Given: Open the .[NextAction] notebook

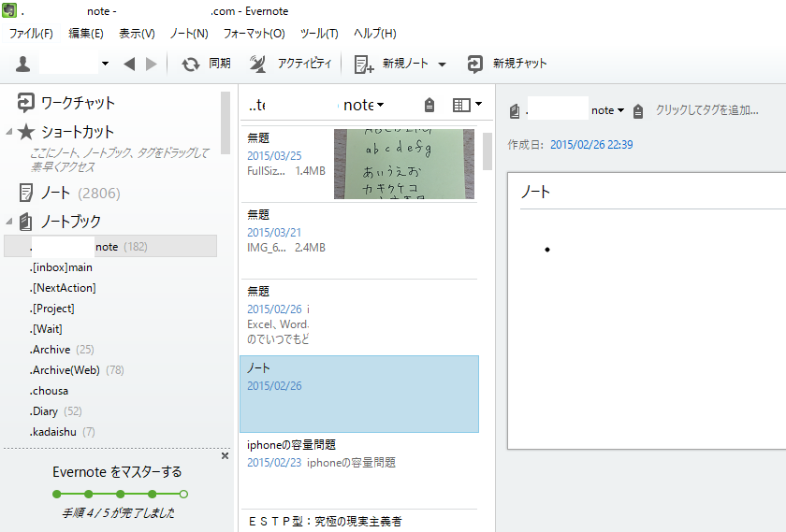Looking at the screenshot, I should (63, 288).
